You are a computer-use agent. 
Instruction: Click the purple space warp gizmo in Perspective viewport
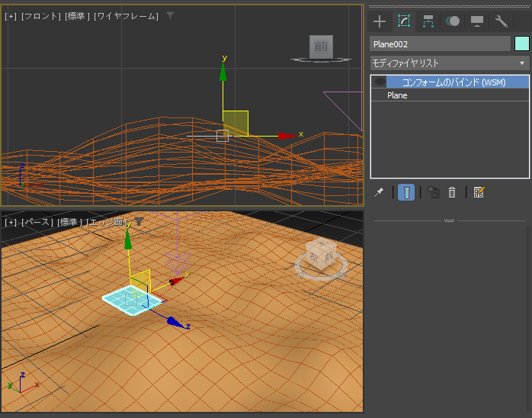pyautogui.click(x=178, y=262)
